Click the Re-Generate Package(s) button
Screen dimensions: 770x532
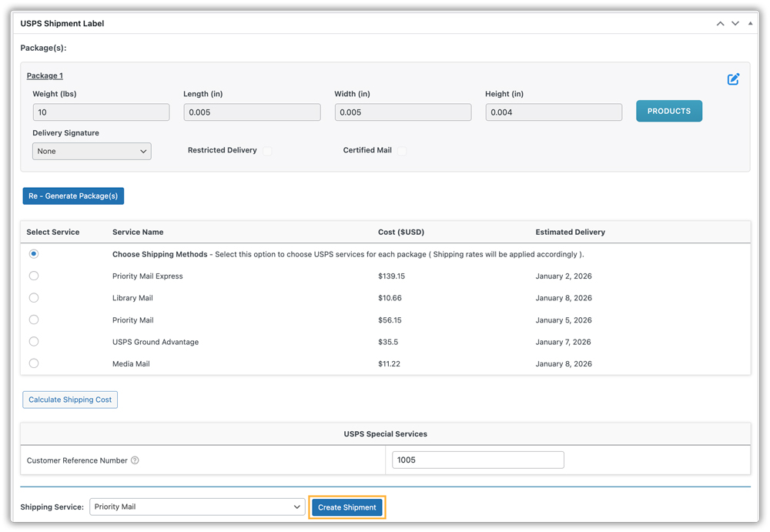tap(72, 196)
